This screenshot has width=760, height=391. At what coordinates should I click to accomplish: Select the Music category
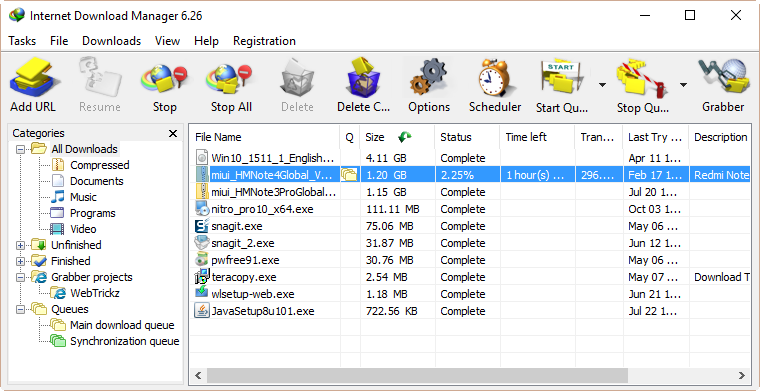83,197
